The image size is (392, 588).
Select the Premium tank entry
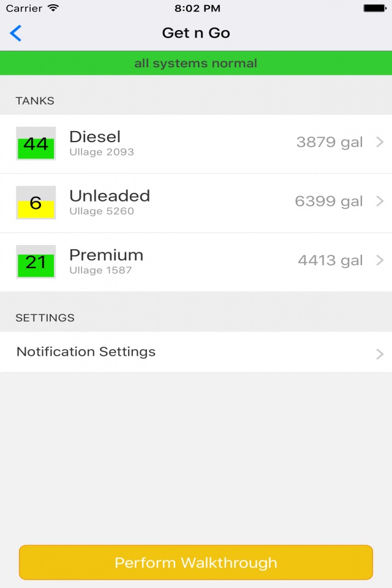[106, 255]
